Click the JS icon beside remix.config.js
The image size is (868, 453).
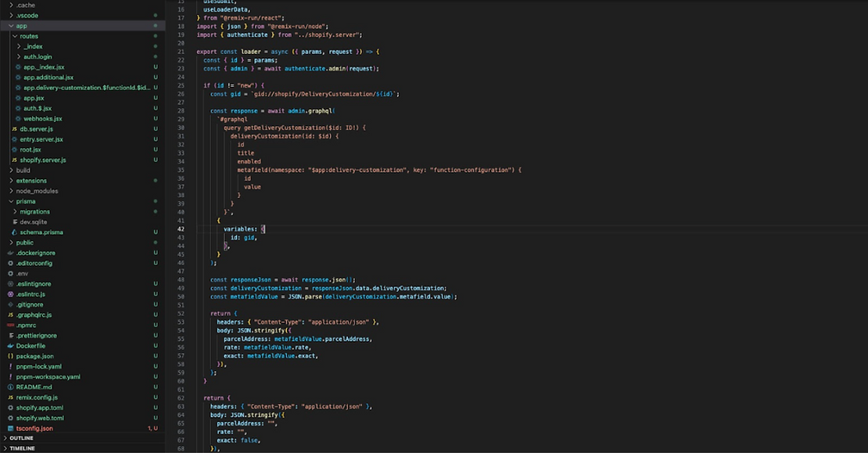click(10, 397)
